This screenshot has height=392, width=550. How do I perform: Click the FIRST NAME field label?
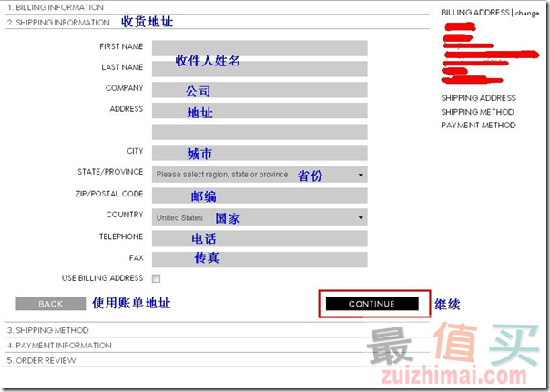(121, 46)
